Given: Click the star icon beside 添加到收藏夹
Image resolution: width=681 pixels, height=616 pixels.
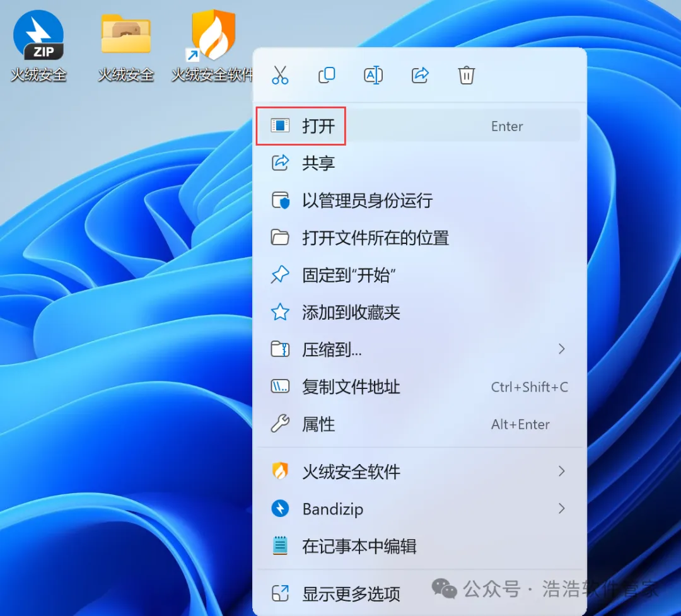Looking at the screenshot, I should tap(280, 312).
